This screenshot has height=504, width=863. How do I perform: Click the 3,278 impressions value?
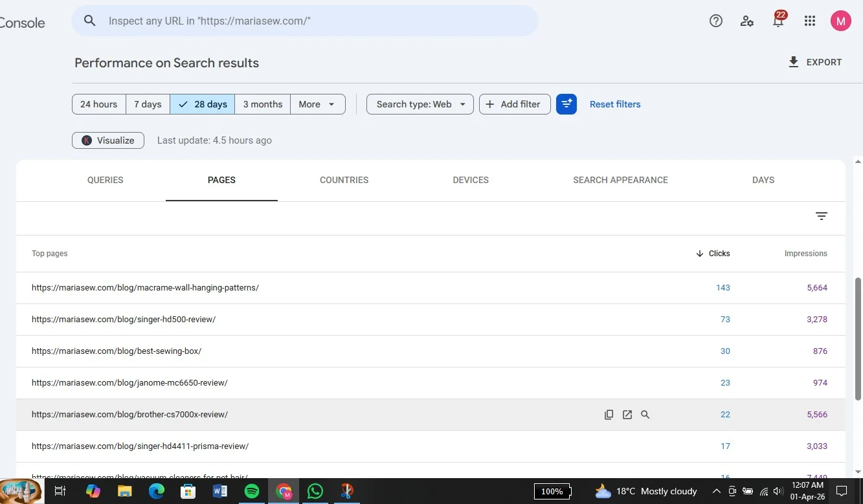[817, 320]
